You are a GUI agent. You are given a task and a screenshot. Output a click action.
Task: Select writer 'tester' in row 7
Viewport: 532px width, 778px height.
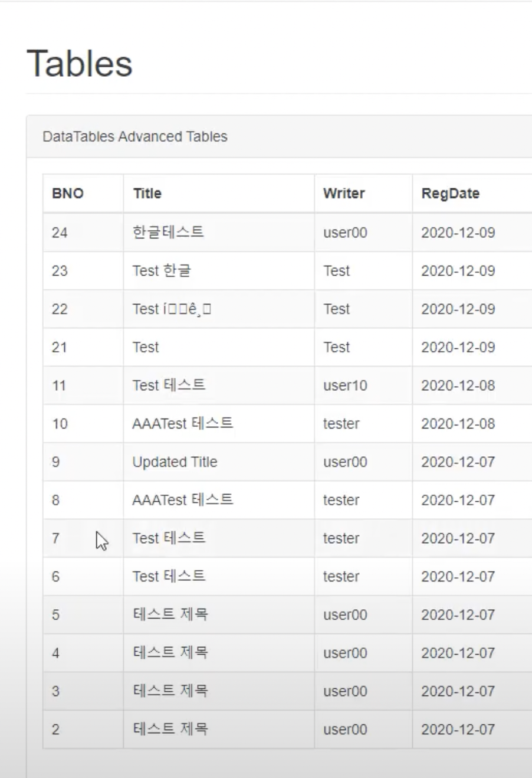pos(341,538)
